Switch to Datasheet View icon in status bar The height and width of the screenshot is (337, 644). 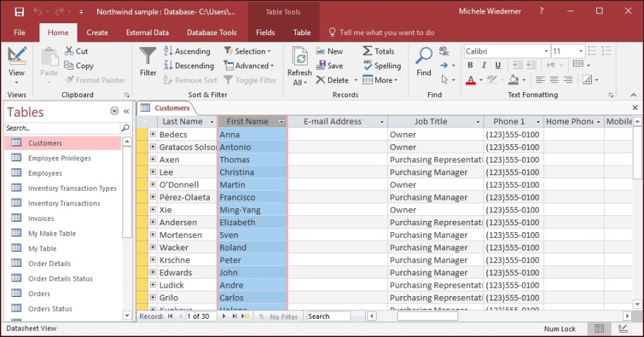pos(599,329)
